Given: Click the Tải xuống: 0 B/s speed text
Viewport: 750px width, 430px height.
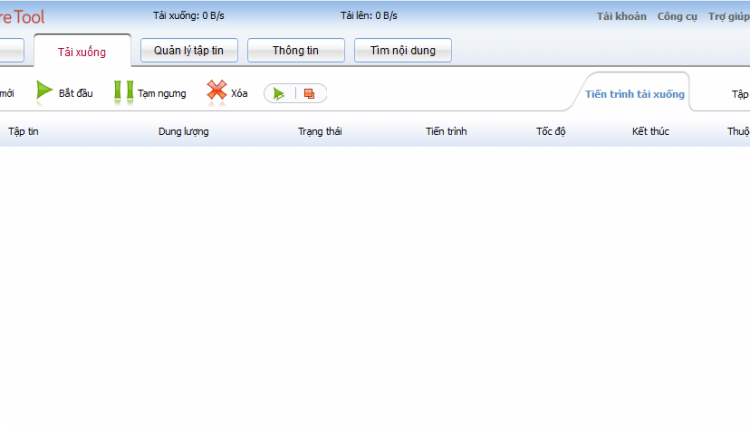Looking at the screenshot, I should click(x=188, y=16).
